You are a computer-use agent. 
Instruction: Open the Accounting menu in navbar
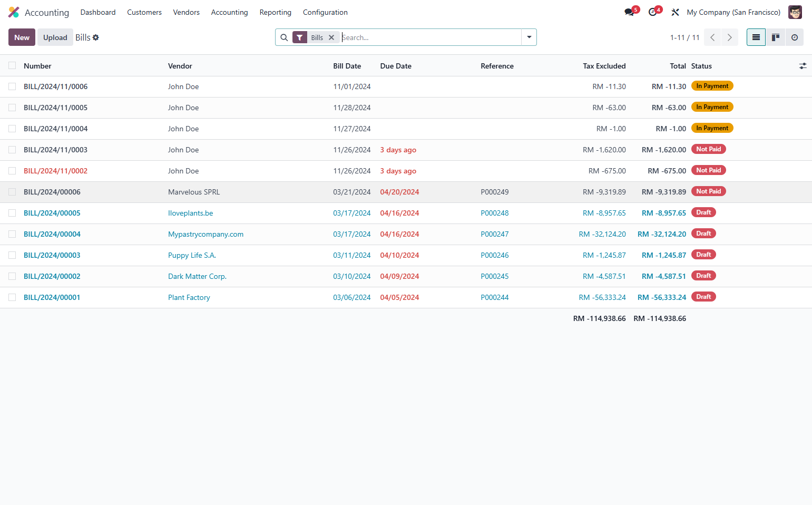pos(229,12)
